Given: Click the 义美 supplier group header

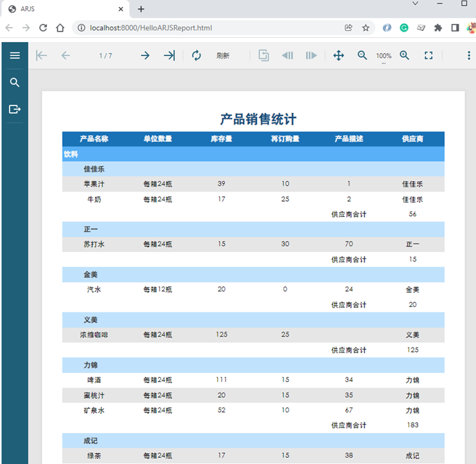Looking at the screenshot, I should [x=253, y=319].
